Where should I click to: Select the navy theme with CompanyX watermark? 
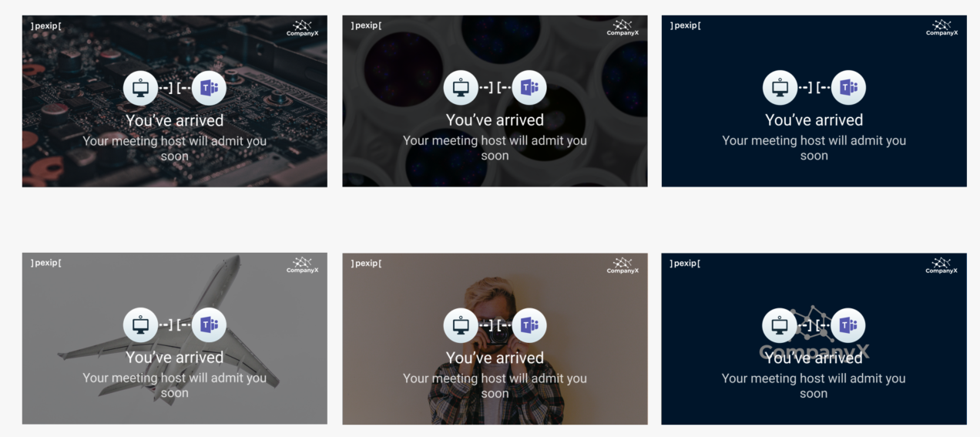[x=814, y=339]
